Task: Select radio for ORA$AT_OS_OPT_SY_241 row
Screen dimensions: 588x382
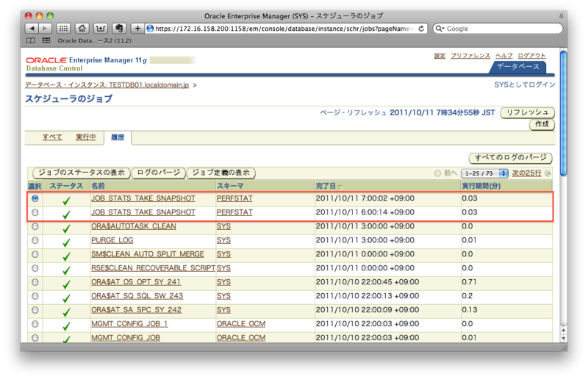Action: click(x=35, y=282)
